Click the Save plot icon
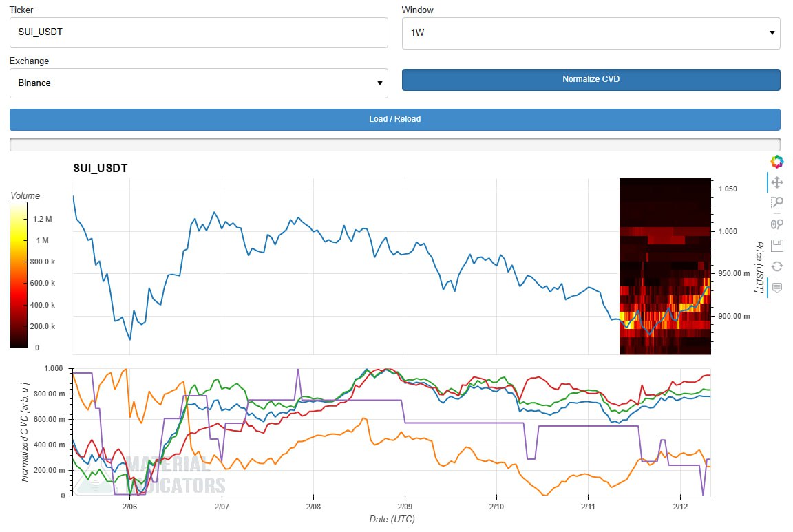The image size is (793, 532). pyautogui.click(x=776, y=246)
